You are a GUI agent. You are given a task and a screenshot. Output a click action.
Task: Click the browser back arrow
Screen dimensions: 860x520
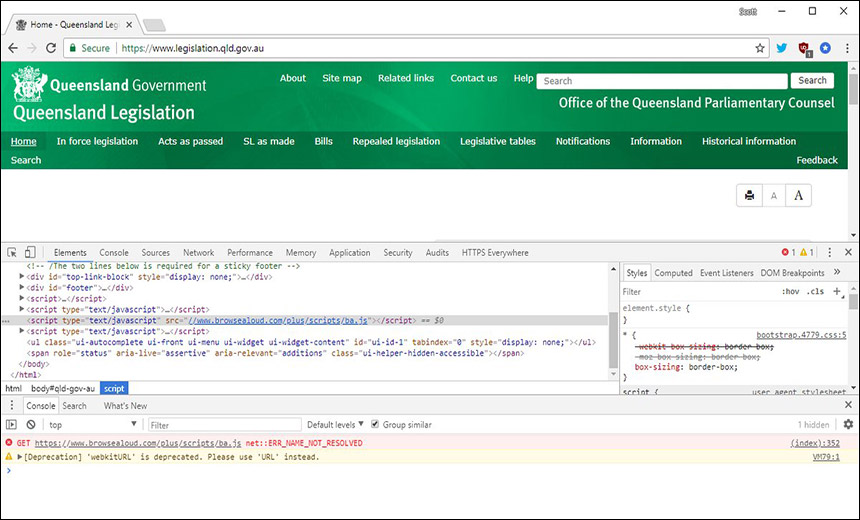[13, 48]
